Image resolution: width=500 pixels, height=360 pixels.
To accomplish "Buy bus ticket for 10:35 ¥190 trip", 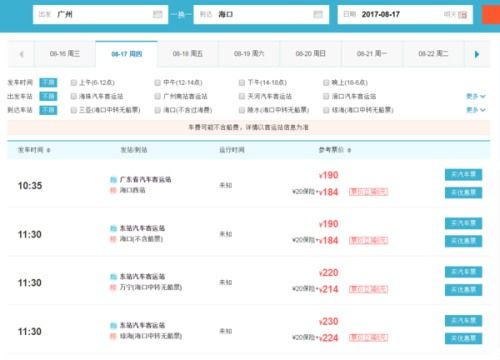I will click(x=463, y=175).
